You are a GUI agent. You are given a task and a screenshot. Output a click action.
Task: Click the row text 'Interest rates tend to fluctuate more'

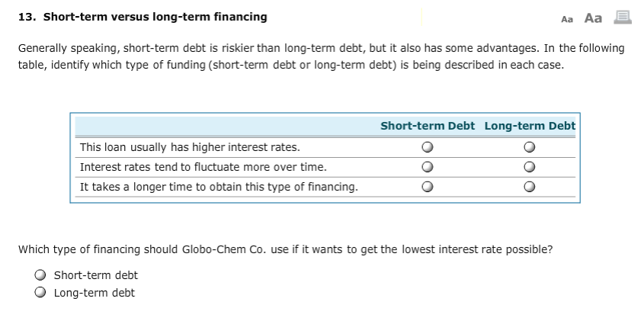(203, 167)
